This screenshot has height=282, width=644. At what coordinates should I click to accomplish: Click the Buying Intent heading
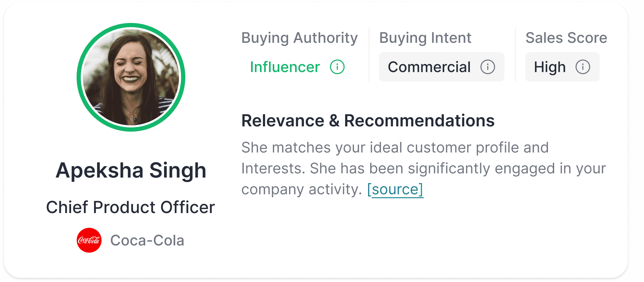[x=425, y=38]
